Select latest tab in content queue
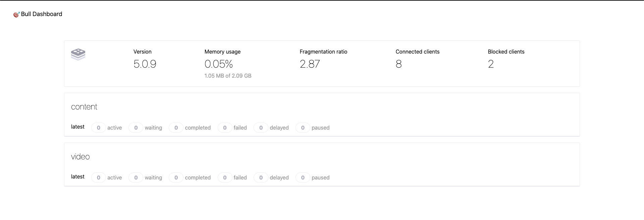The height and width of the screenshot is (220, 644). (78, 127)
